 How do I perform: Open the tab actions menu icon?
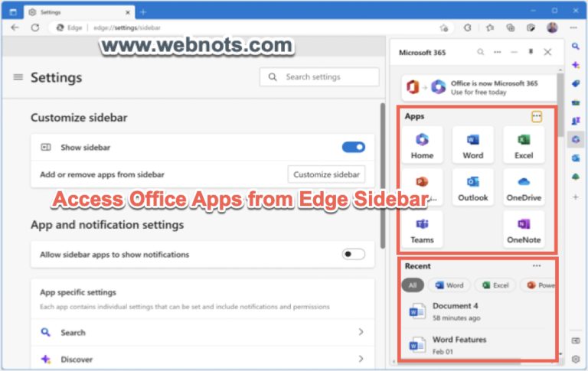pos(13,12)
